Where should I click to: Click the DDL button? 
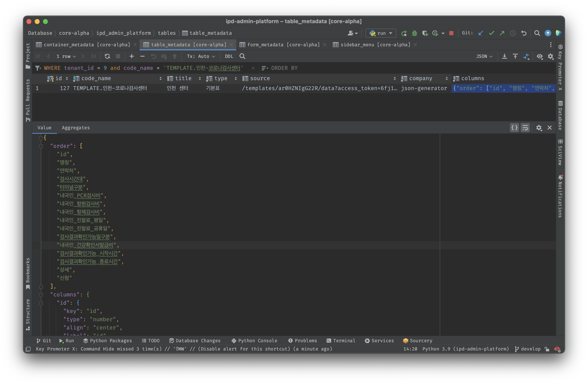click(229, 56)
